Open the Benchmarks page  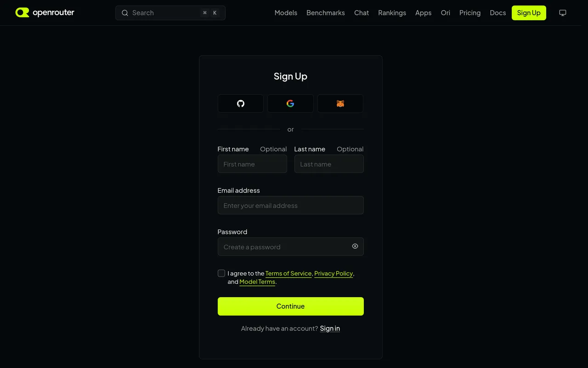click(x=326, y=13)
